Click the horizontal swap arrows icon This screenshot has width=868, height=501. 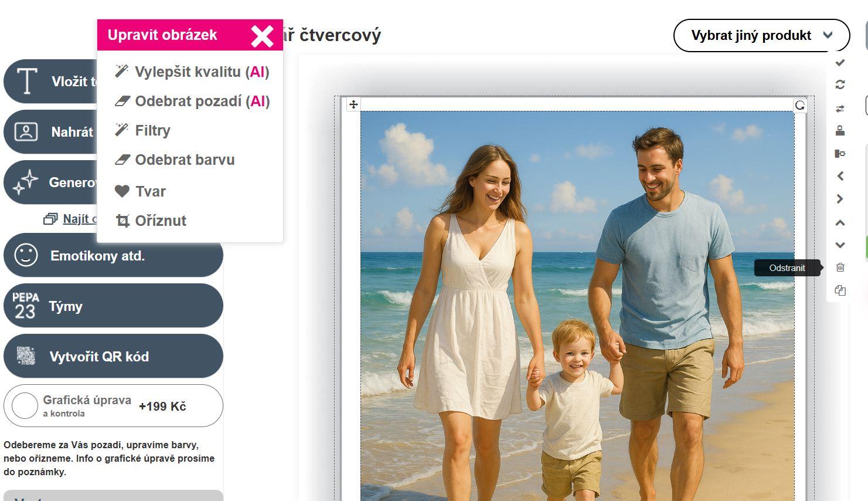[x=840, y=109]
